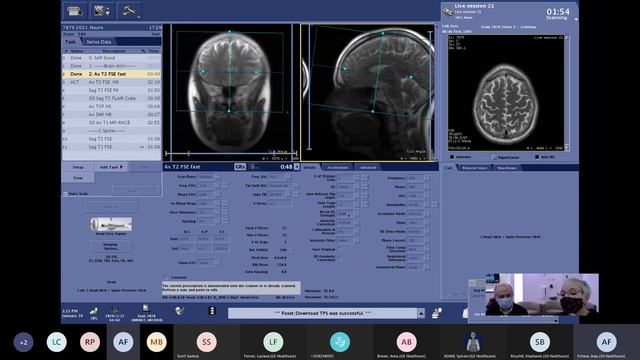The image size is (640, 360).
Task: Toggle the Auto Scan checkbox
Action: click(x=65, y=193)
